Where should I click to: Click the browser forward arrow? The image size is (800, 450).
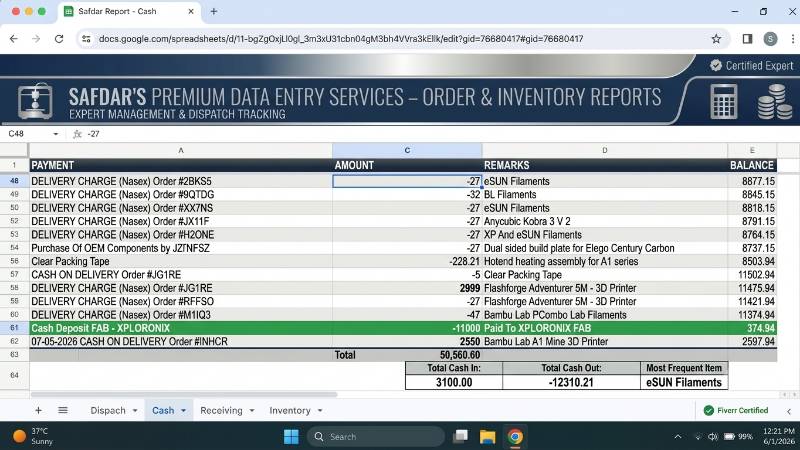point(36,39)
